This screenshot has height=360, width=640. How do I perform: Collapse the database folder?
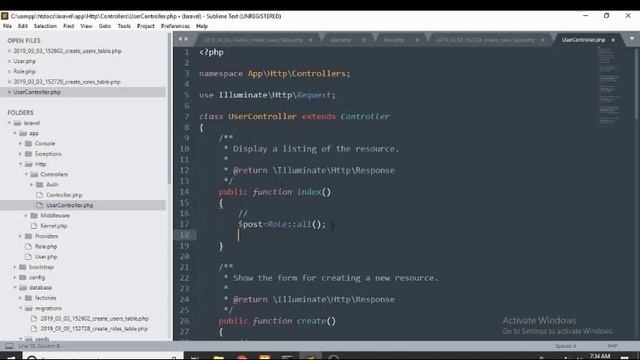(x=15, y=288)
